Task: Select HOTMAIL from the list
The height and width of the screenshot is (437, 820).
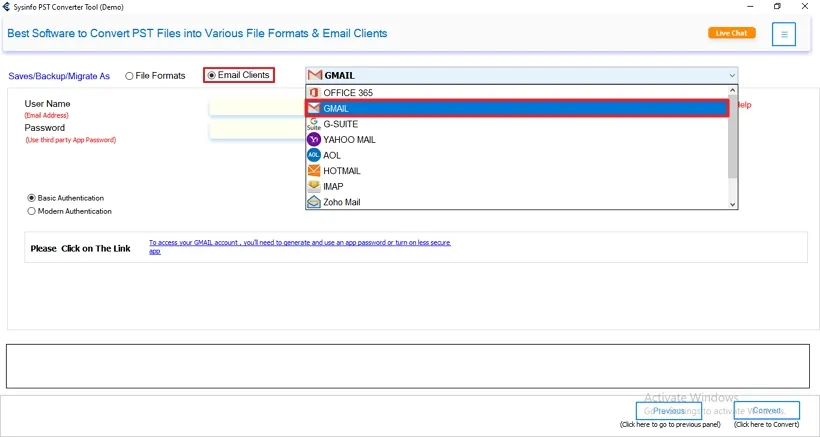Action: click(x=517, y=170)
